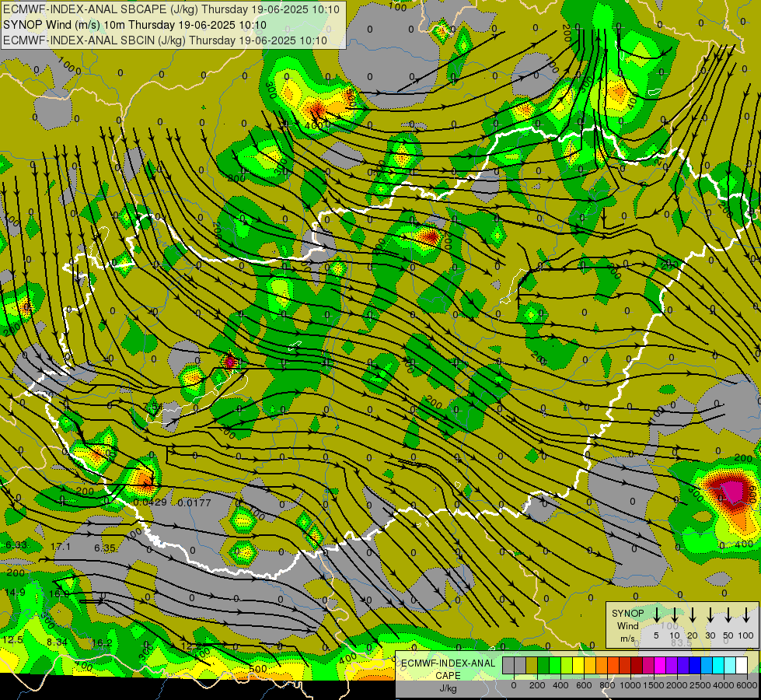This screenshot has width=761, height=700.
Task: Click the SBCIN title line at top
Action: click(166, 40)
